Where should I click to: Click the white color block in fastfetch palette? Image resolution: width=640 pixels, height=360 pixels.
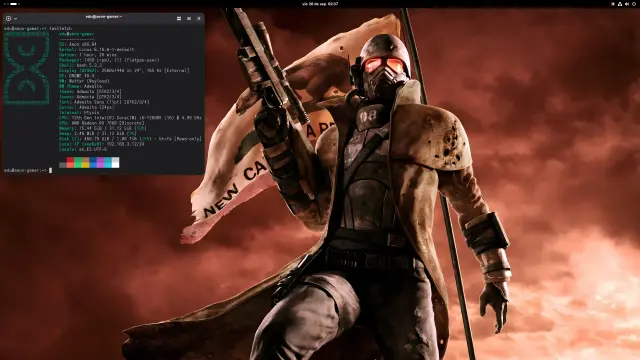coord(116,162)
